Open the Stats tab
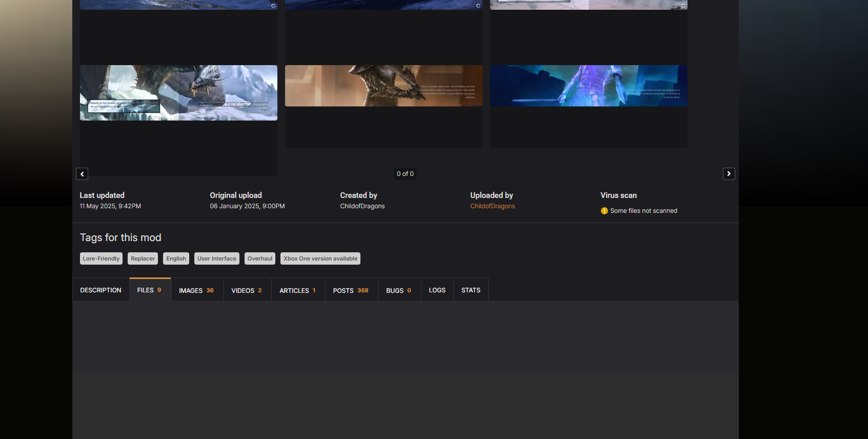 (471, 290)
